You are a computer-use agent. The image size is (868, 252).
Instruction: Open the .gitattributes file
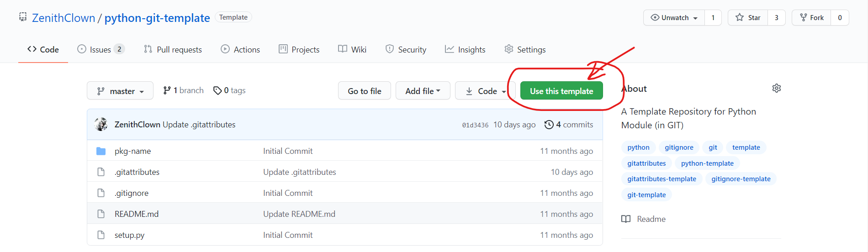click(x=137, y=172)
